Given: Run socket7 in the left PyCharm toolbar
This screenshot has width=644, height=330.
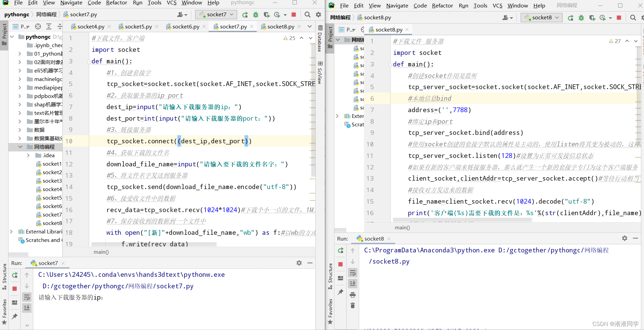Looking at the screenshot, I should [245, 15].
